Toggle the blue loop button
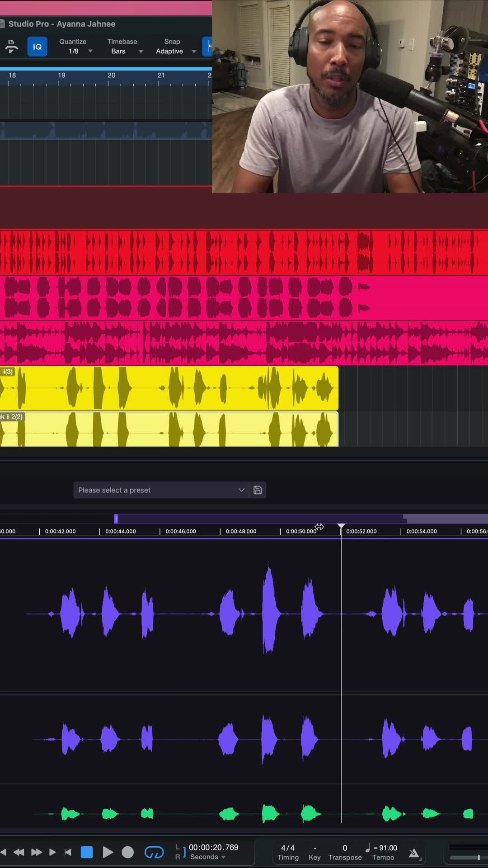This screenshot has width=488, height=868. [x=154, y=852]
